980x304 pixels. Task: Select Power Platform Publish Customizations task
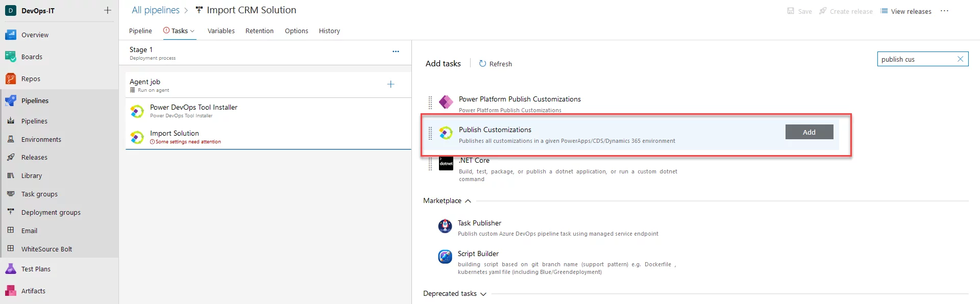pos(630,104)
